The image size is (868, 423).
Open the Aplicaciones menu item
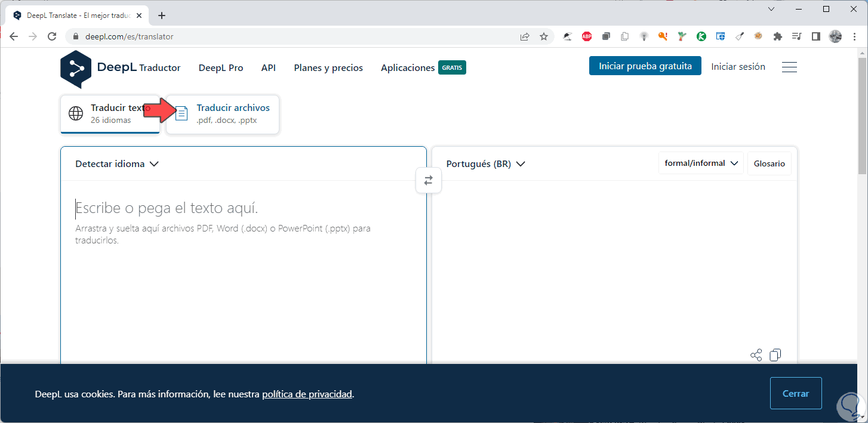coord(408,68)
